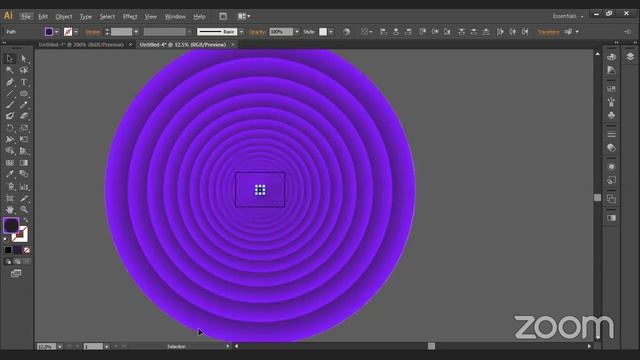Select the Symbol Sprayer tool
Screen dimensions: 640x360
(10, 187)
